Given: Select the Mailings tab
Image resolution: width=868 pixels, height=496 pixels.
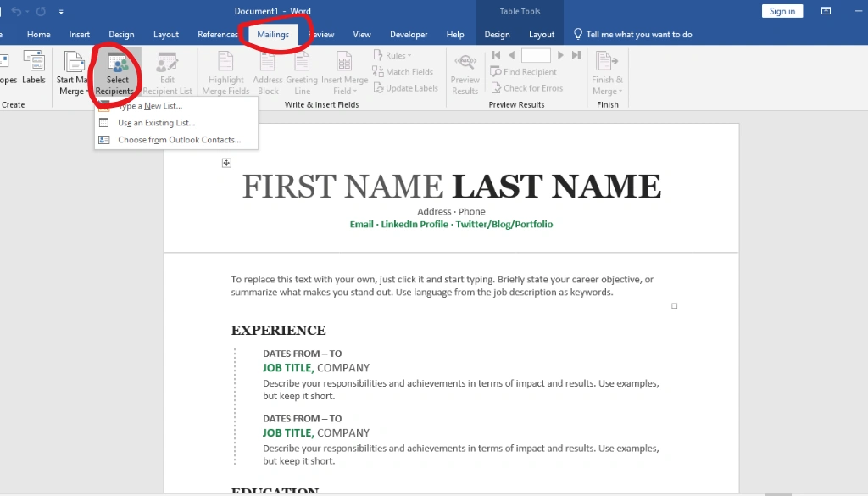Looking at the screenshot, I should point(273,34).
